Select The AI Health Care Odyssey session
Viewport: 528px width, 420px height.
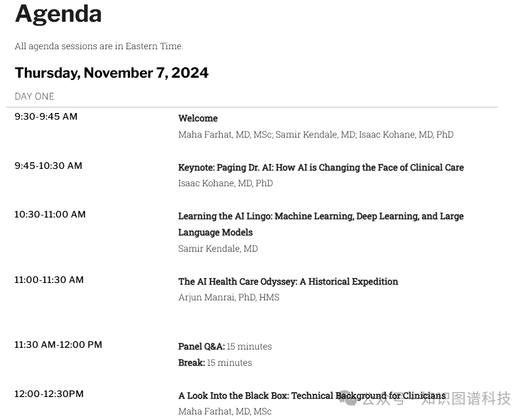click(288, 281)
